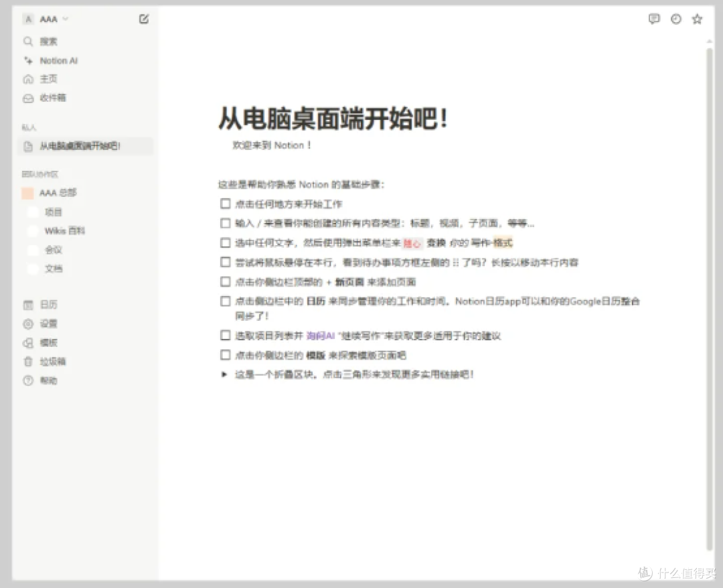Open 日历 calendar from sidebar
This screenshot has width=723, height=588.
click(x=48, y=304)
